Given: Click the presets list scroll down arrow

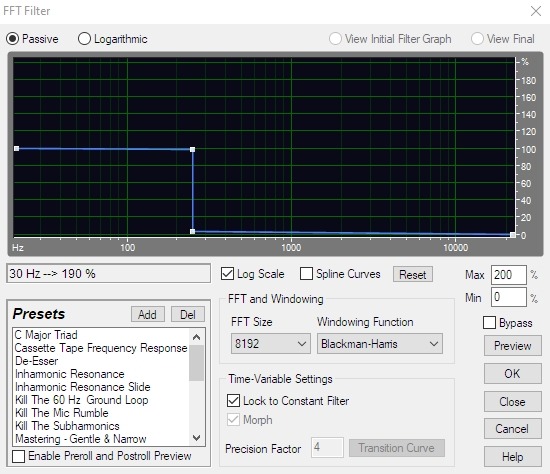Looking at the screenshot, I should (197, 438).
